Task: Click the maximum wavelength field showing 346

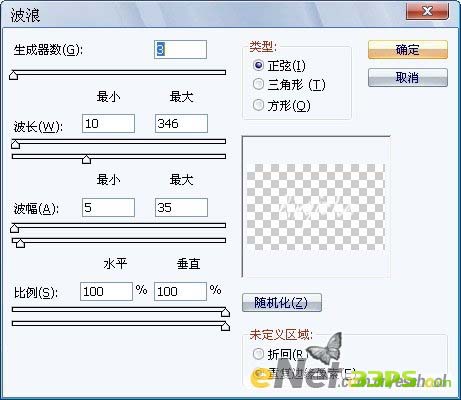Action: [181, 123]
